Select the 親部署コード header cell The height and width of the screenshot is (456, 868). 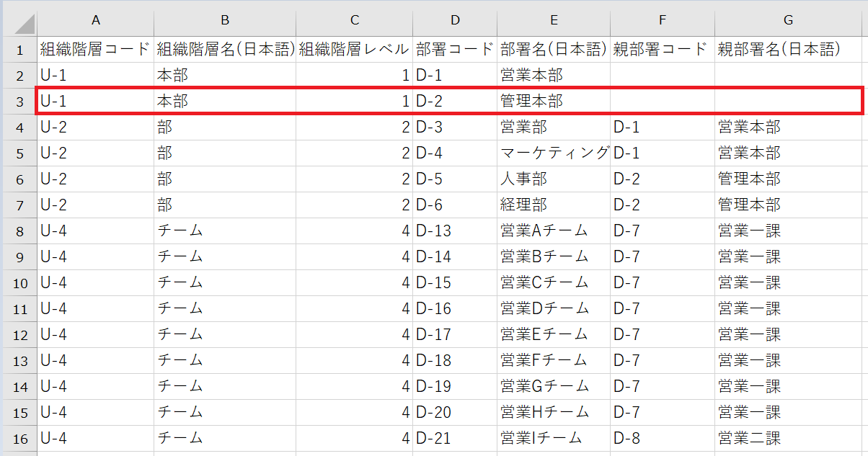coord(662,50)
